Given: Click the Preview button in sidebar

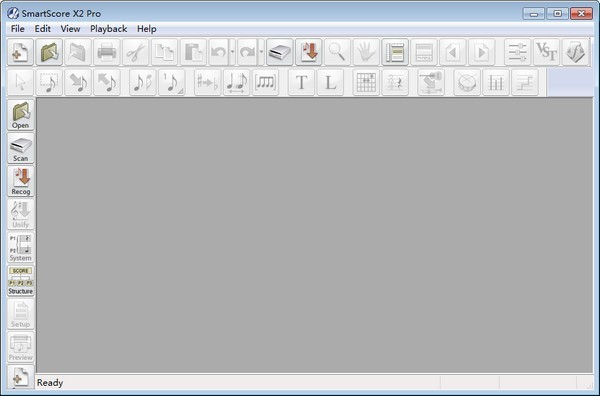Looking at the screenshot, I should pyautogui.click(x=21, y=347).
